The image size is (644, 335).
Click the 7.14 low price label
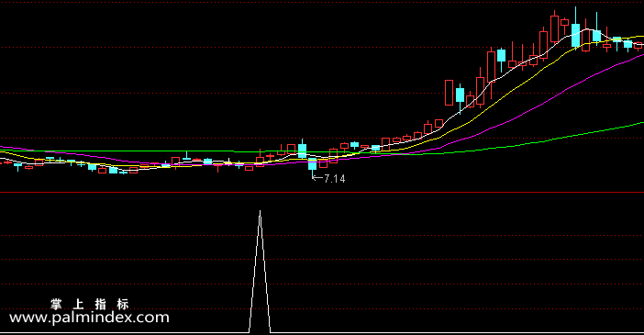(334, 179)
